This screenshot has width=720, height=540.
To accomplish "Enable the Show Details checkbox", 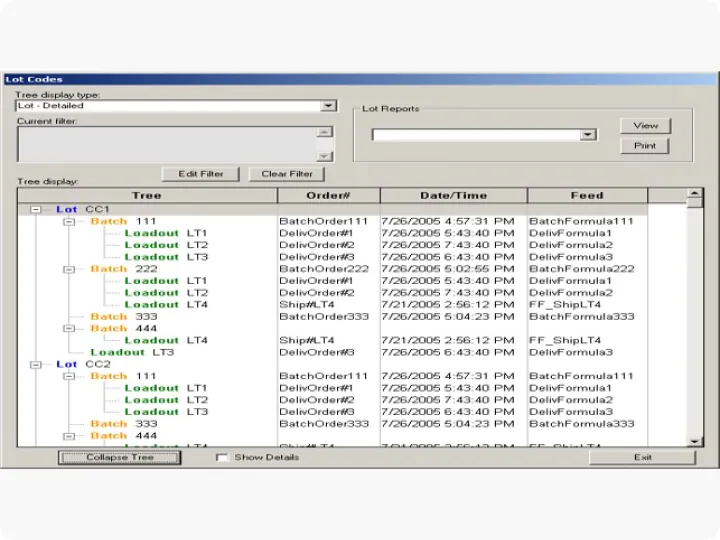I will coord(222,458).
